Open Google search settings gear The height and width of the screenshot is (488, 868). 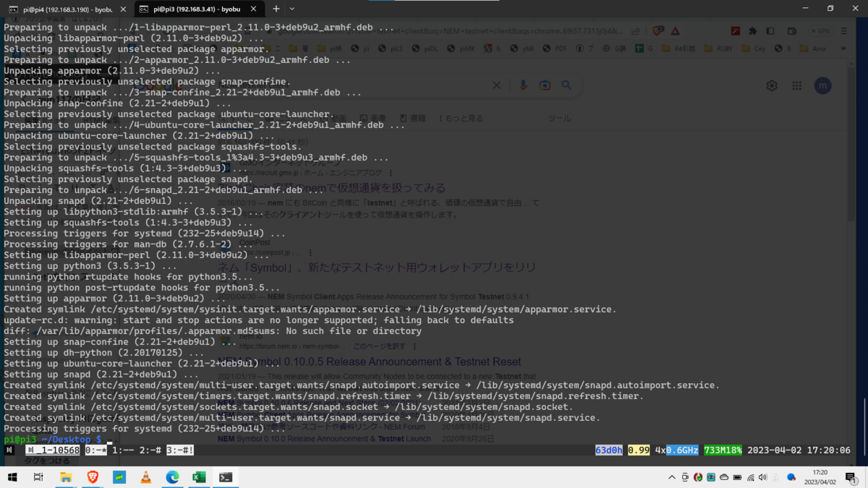[771, 85]
